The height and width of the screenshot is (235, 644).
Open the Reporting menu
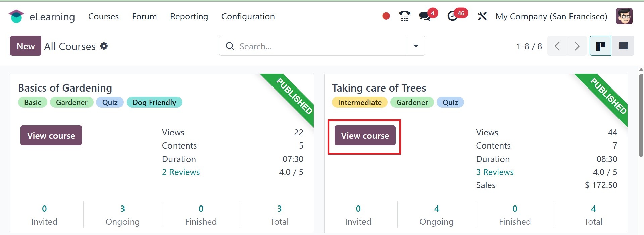[x=189, y=16]
